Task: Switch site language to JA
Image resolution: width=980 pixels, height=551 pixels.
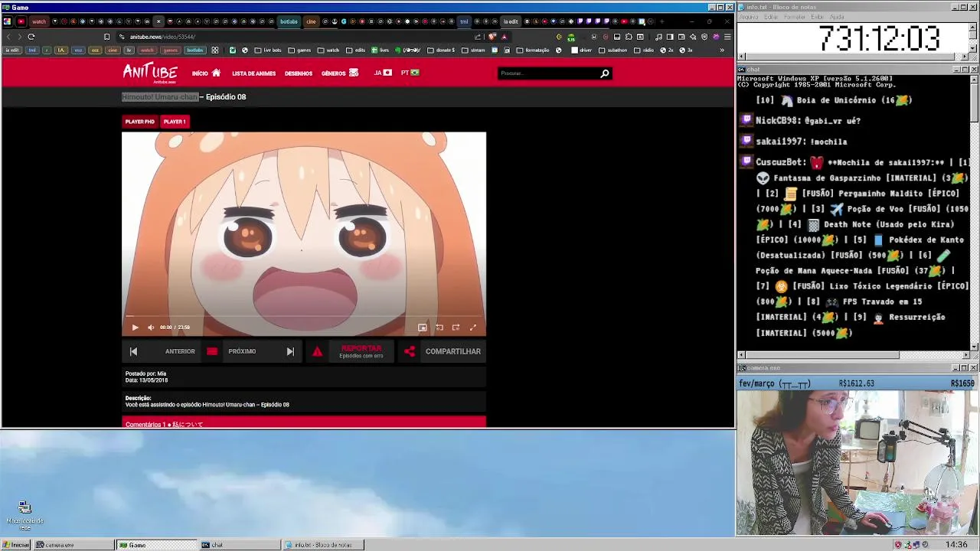Action: (x=383, y=73)
